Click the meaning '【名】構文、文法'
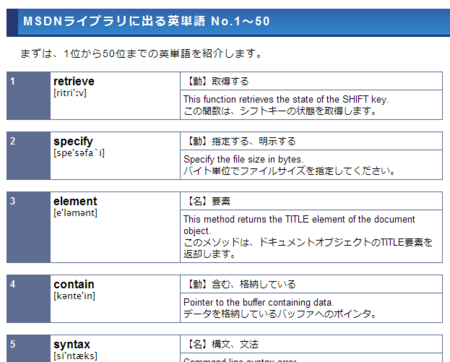 [x=222, y=344]
